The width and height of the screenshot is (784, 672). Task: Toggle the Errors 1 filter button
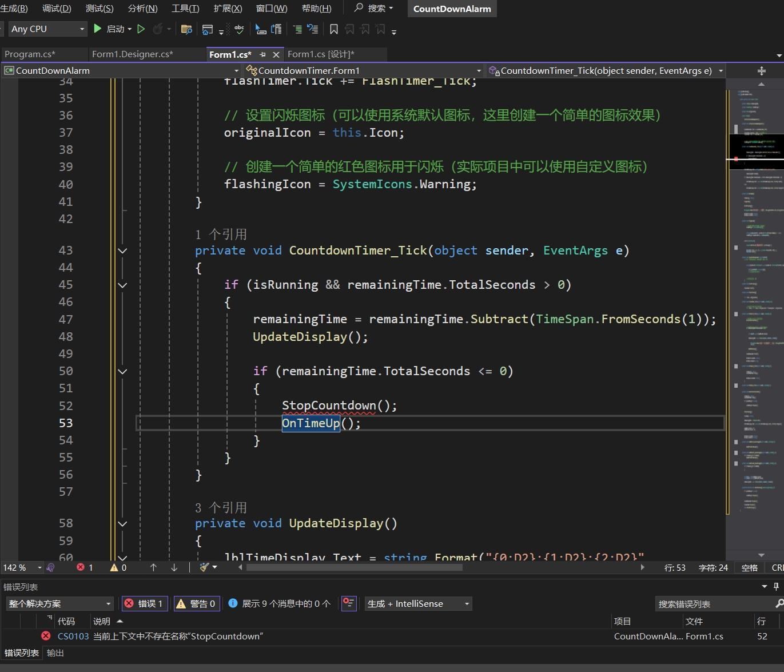(x=145, y=603)
